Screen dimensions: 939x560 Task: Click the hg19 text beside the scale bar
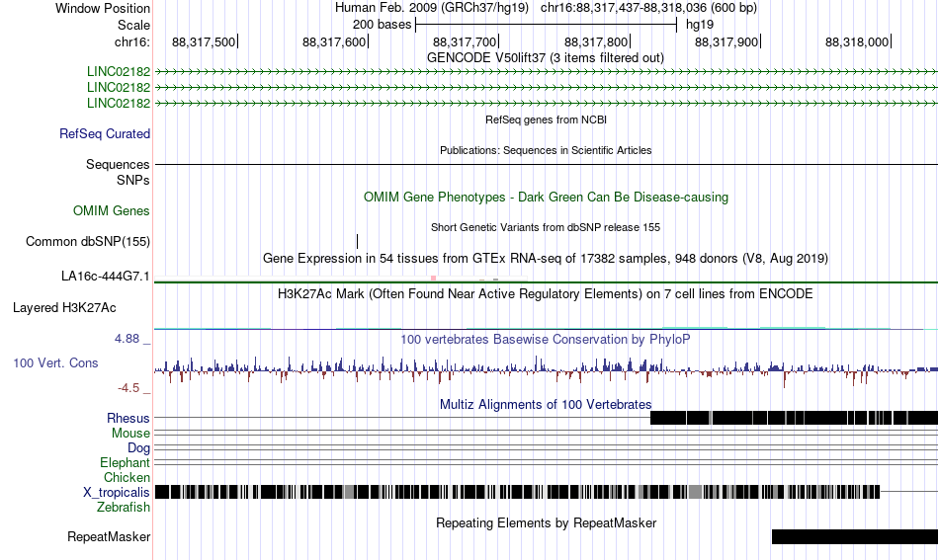point(700,25)
